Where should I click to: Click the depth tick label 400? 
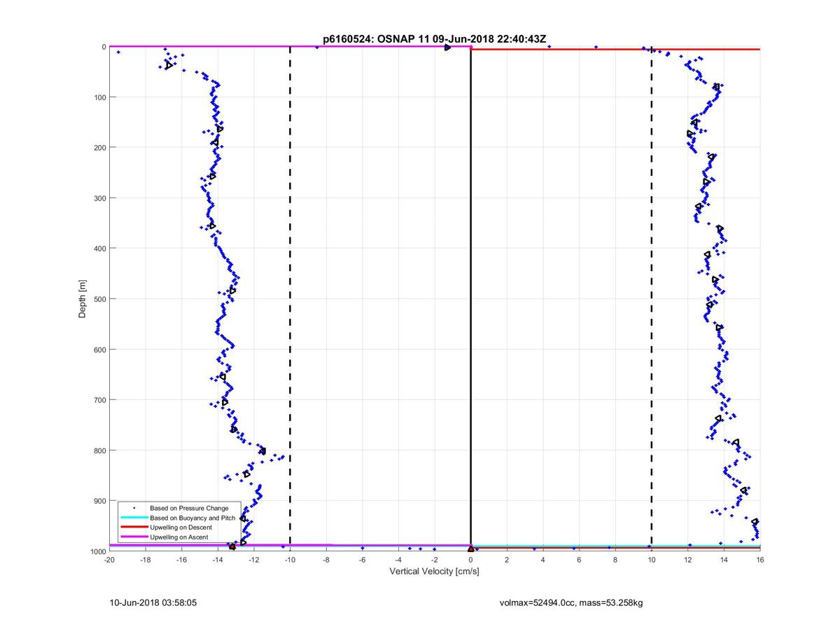[x=99, y=249]
